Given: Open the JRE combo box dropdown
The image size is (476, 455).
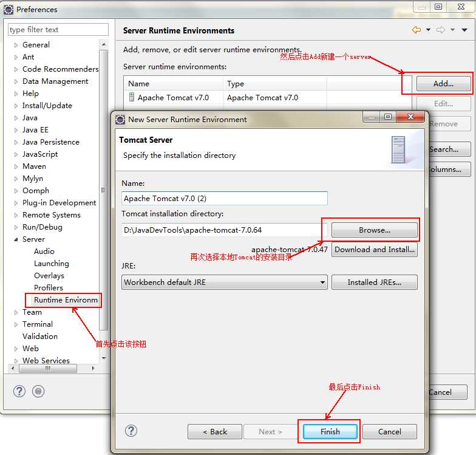Looking at the screenshot, I should pyautogui.click(x=322, y=282).
